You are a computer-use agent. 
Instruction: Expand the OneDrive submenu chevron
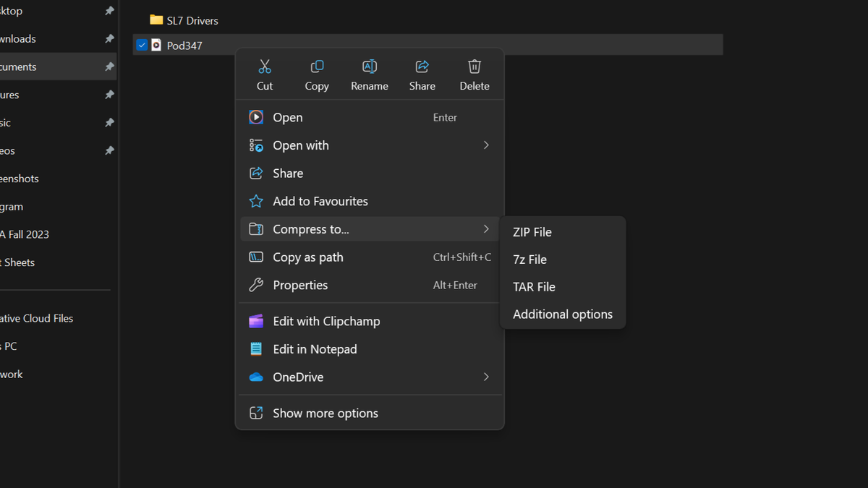[486, 377]
